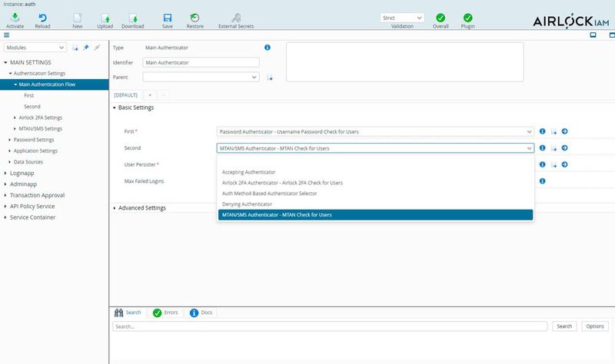This screenshot has height=364, width=615.
Task: Select Second tree item in sidebar
Action: 32,107
